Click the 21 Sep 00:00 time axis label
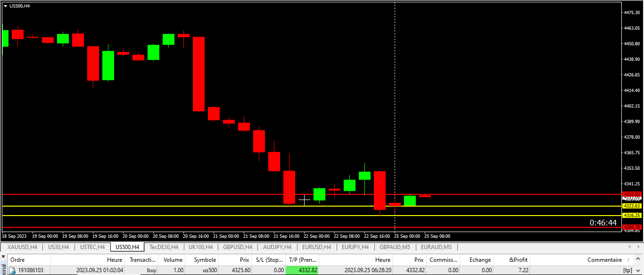The height and width of the screenshot is (275, 644). (x=226, y=236)
